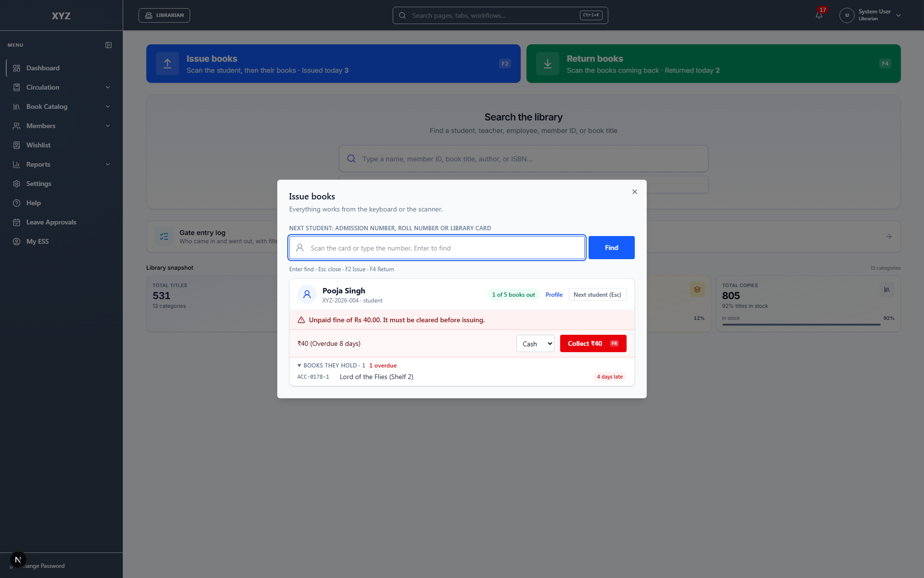Viewport: 924px width, 578px height.
Task: Collapse the sidebar menu panel icon
Action: (109, 45)
